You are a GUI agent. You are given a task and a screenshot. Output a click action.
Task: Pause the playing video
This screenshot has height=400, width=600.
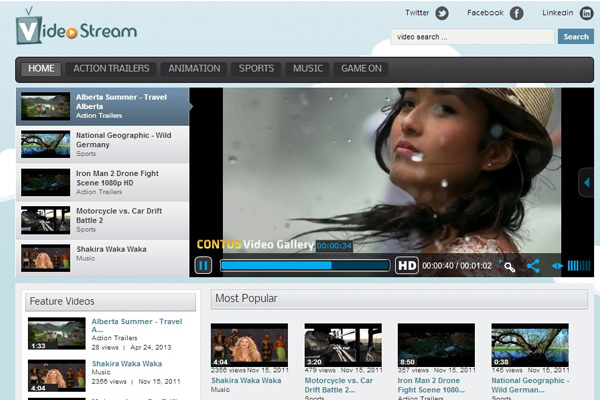pyautogui.click(x=203, y=265)
